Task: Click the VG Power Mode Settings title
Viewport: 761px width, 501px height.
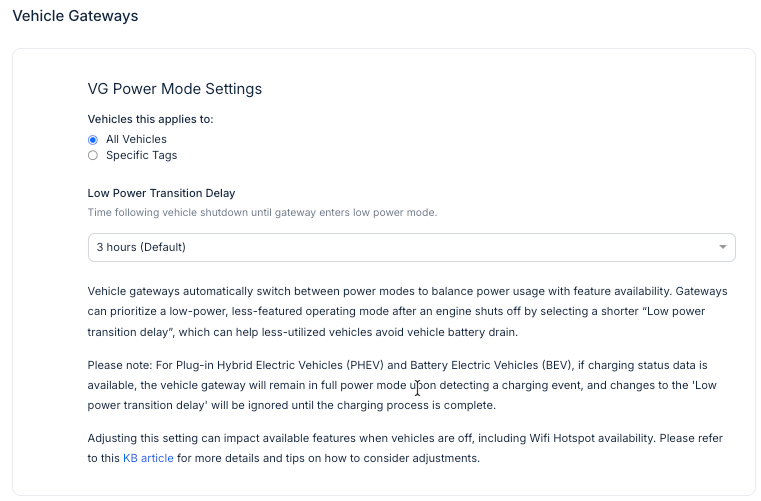Action: point(175,89)
